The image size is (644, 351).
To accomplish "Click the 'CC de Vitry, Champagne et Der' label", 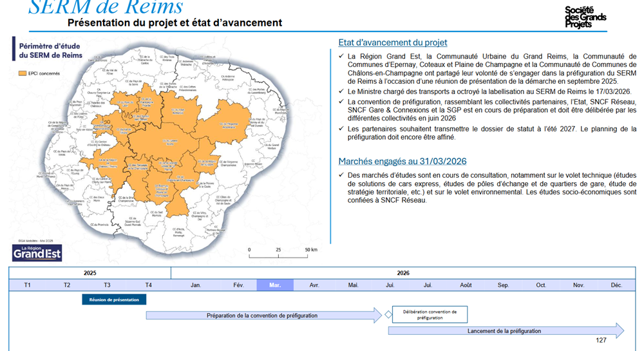I will [200, 216].
